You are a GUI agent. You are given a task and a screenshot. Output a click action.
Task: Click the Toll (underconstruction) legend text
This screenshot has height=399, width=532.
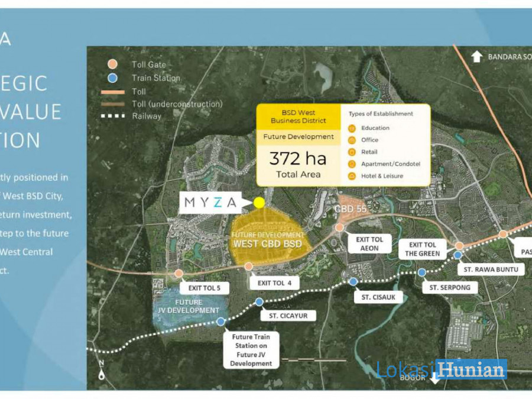click(x=177, y=104)
